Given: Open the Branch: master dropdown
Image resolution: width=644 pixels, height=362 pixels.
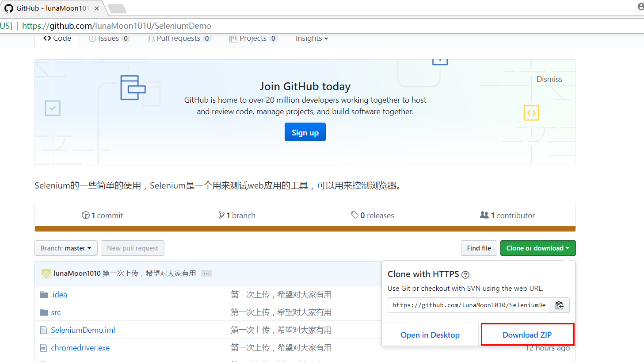Looking at the screenshot, I should pos(66,248).
